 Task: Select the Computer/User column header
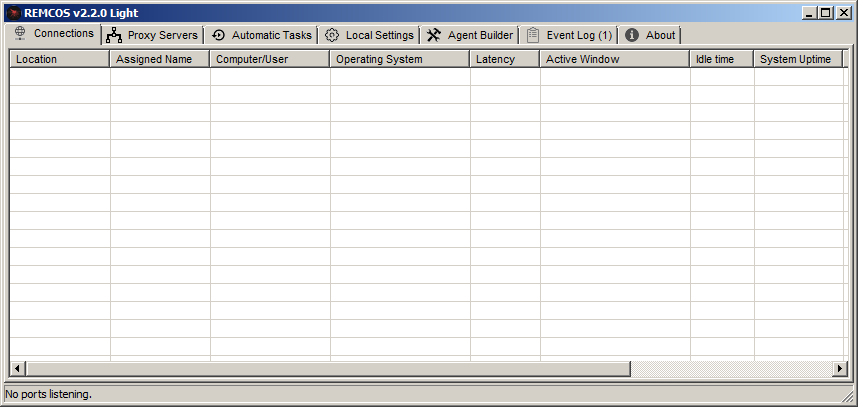click(269, 59)
